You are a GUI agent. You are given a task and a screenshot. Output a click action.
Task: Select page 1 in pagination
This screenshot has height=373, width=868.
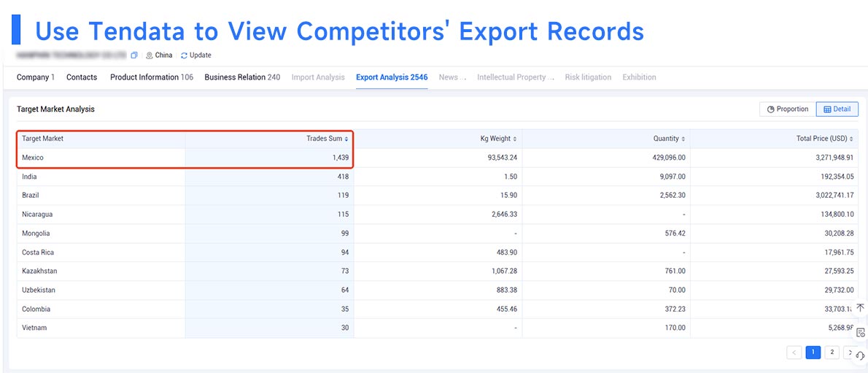pyautogui.click(x=813, y=352)
